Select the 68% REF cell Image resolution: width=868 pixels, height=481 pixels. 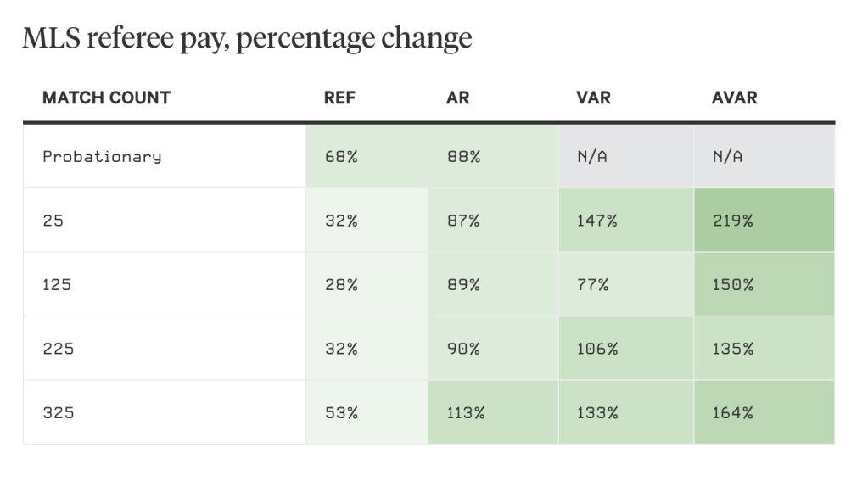[340, 157]
